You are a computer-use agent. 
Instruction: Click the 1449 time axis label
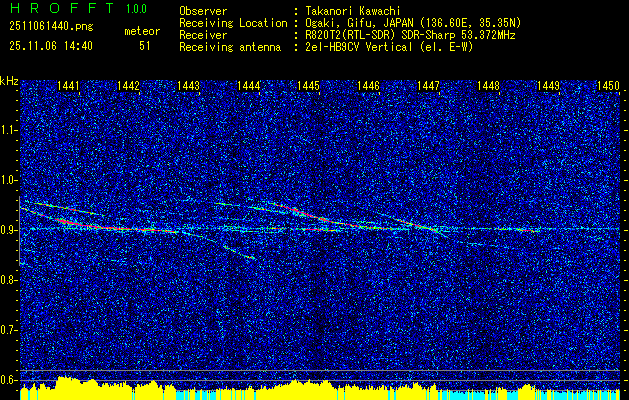point(548,85)
